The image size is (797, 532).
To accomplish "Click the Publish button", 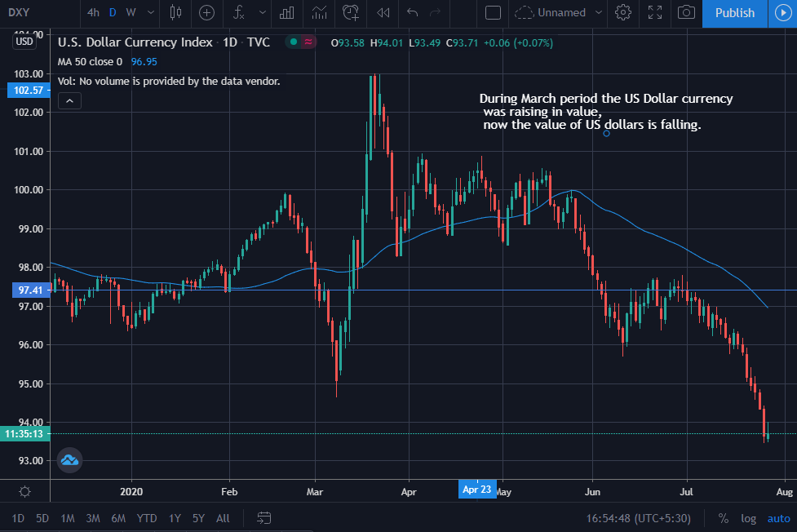I will point(734,13).
